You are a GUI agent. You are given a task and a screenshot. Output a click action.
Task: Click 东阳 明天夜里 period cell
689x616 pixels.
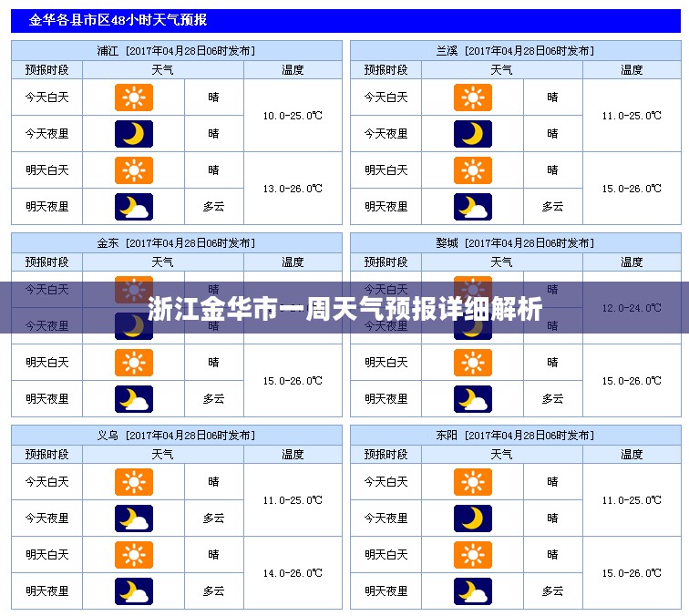click(386, 591)
